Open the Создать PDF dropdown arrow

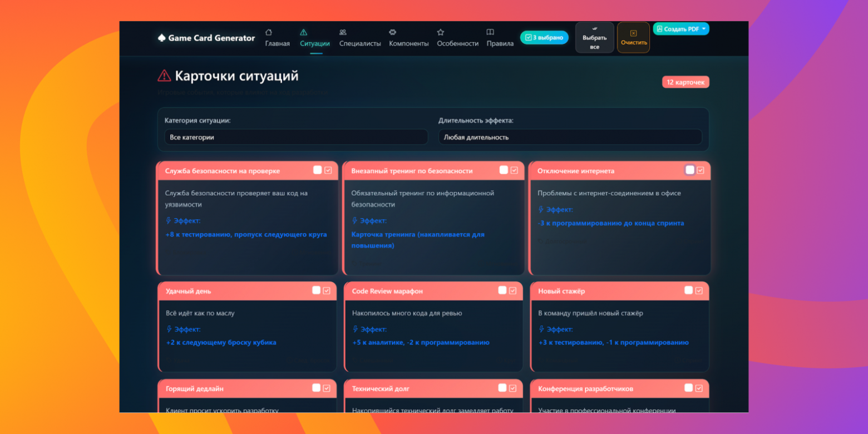pos(704,29)
